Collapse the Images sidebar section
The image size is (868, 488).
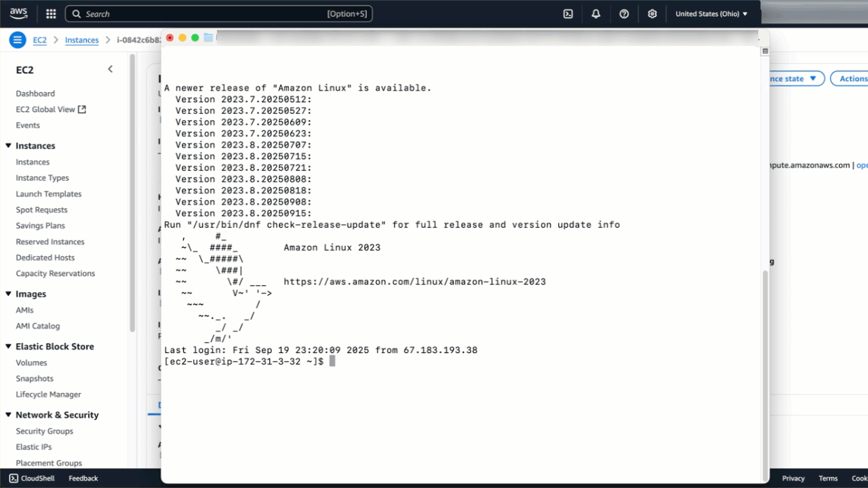coord(9,294)
